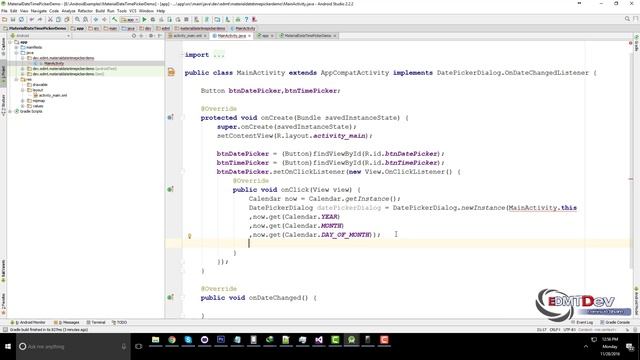The image size is (640, 360).
Task: Open the Event Log panel
Action: pyautogui.click(x=583, y=322)
